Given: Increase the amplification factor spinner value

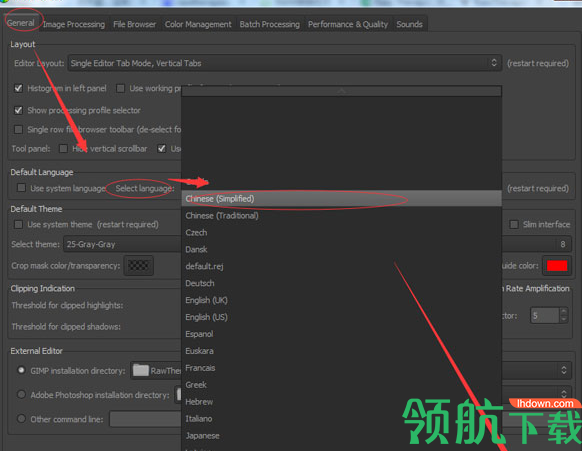Looking at the screenshot, I should (x=563, y=311).
